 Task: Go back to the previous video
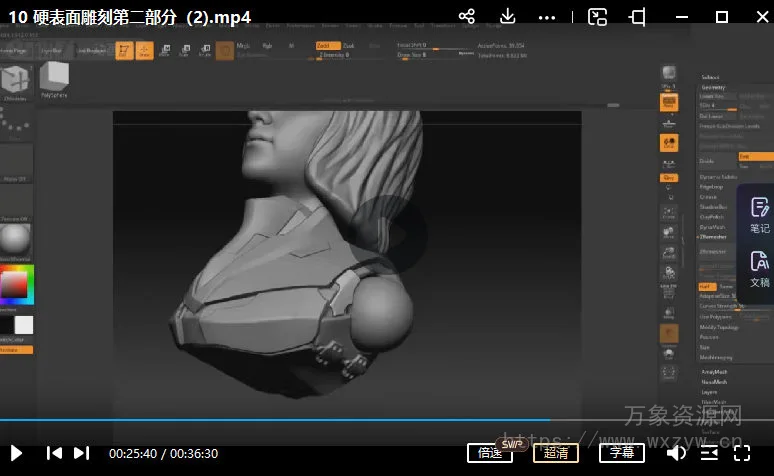(x=55, y=453)
